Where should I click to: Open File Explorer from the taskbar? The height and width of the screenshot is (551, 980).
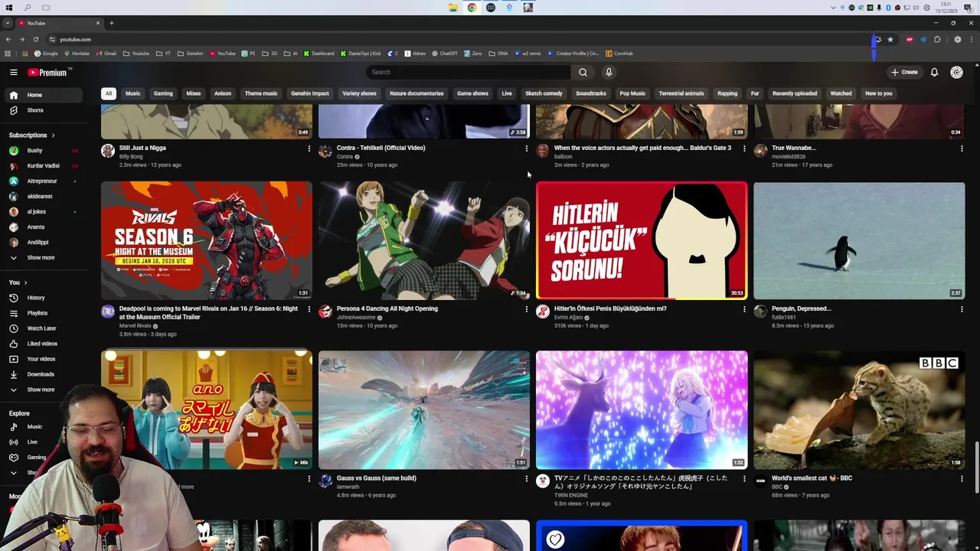(x=453, y=8)
